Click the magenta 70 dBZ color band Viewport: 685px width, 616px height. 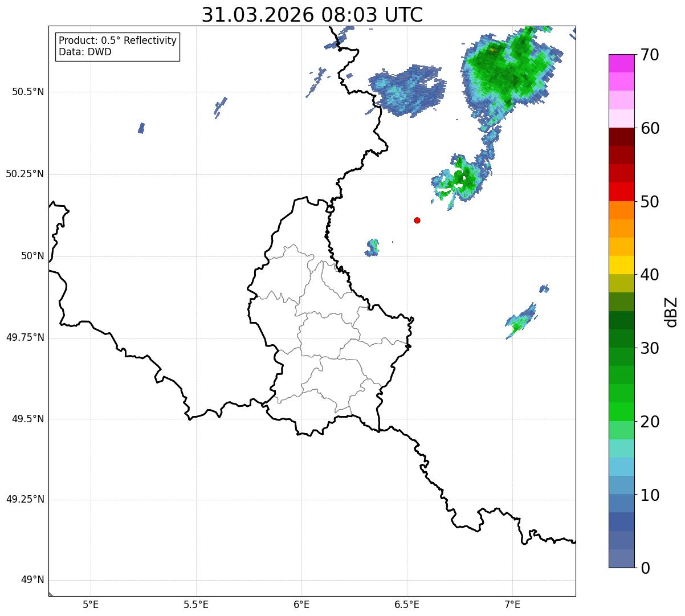click(621, 63)
